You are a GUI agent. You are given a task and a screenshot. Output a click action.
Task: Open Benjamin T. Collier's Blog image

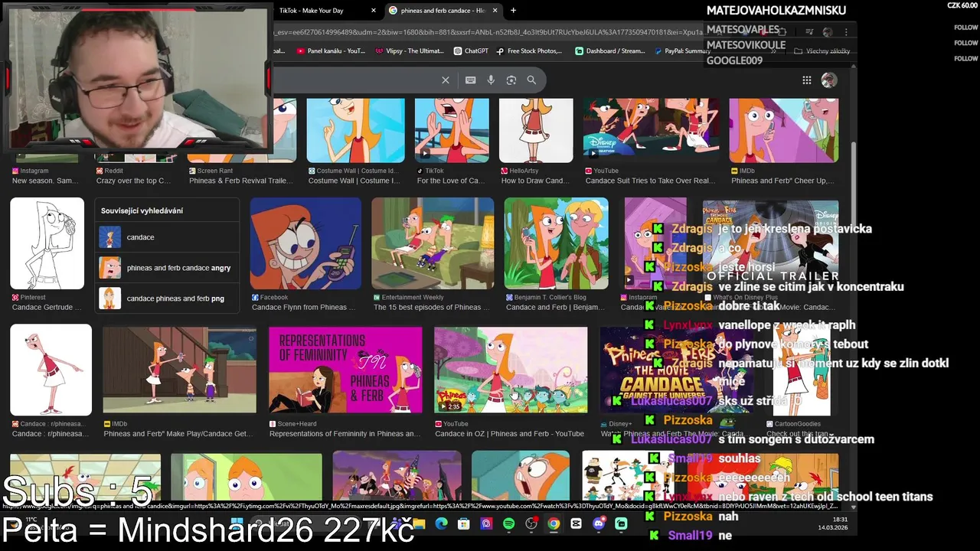(x=557, y=243)
